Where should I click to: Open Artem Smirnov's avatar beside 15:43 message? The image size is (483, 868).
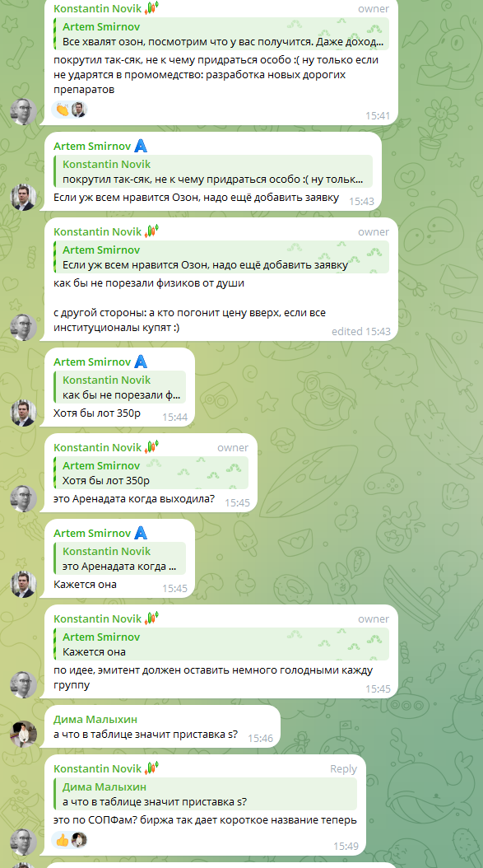tap(24, 198)
